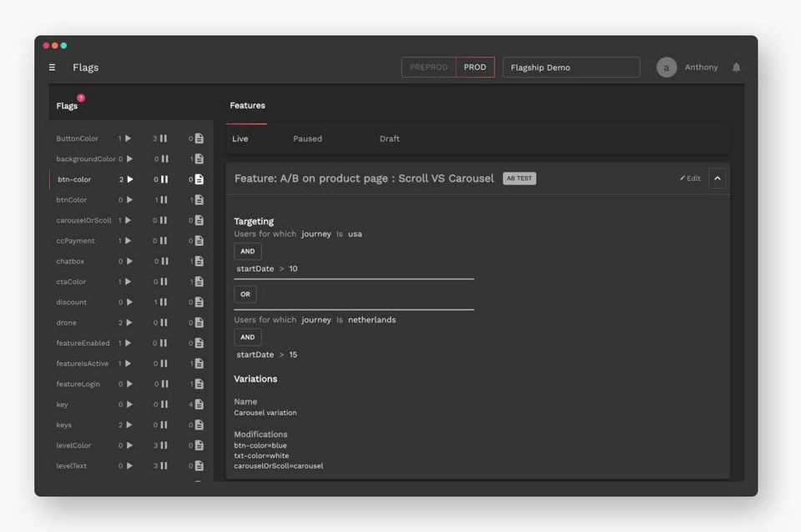Click play icon in featureLogin row
801x532 pixels.
130,384
